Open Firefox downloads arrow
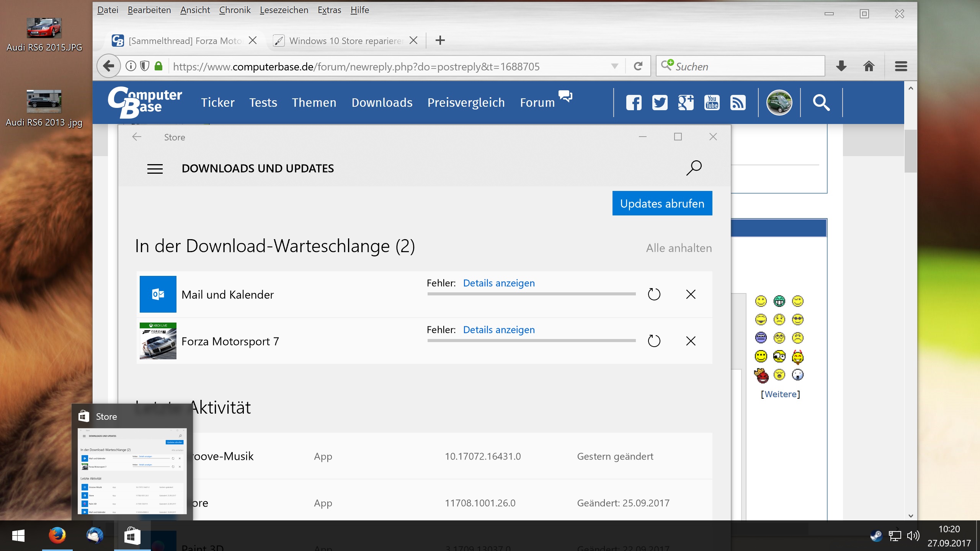This screenshot has width=980, height=551. point(841,66)
